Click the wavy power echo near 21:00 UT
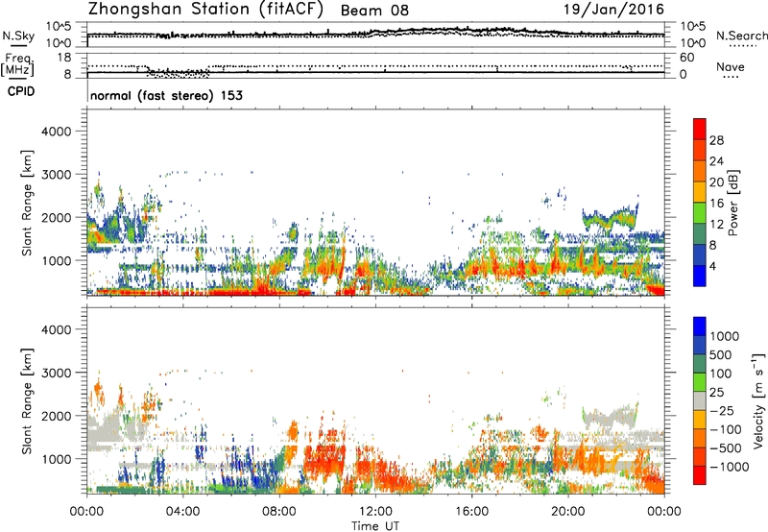This screenshot has width=768, height=532. pyautogui.click(x=610, y=218)
